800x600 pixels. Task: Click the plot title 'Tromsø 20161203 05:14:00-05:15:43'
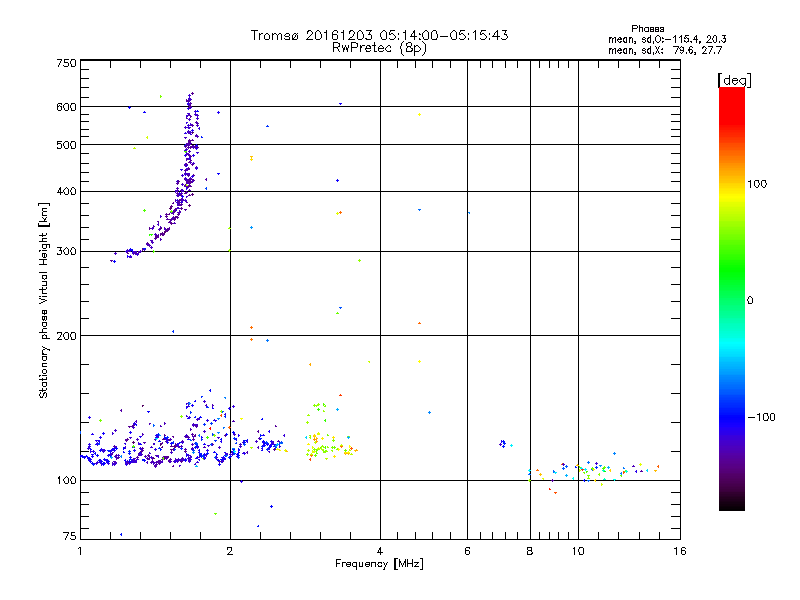coord(380,35)
